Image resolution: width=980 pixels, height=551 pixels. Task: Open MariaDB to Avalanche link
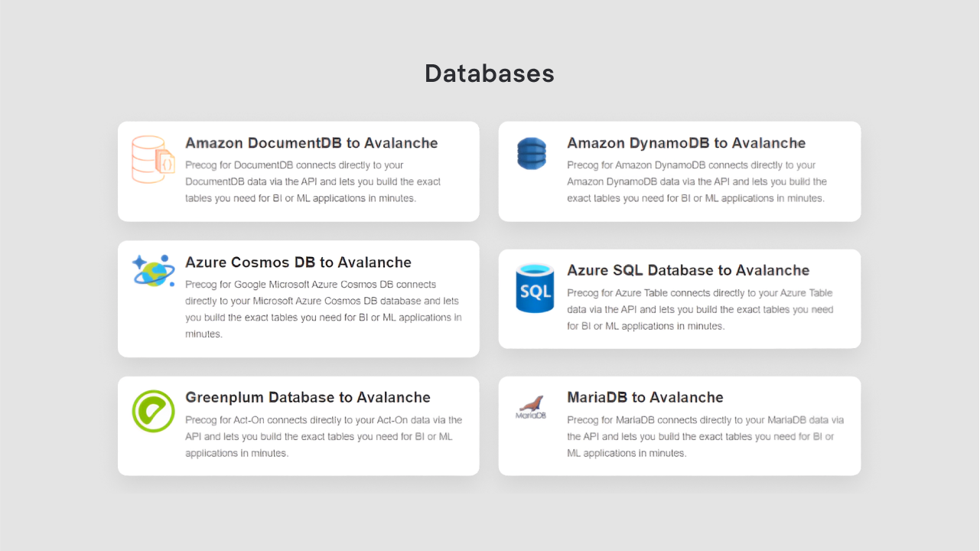click(645, 397)
